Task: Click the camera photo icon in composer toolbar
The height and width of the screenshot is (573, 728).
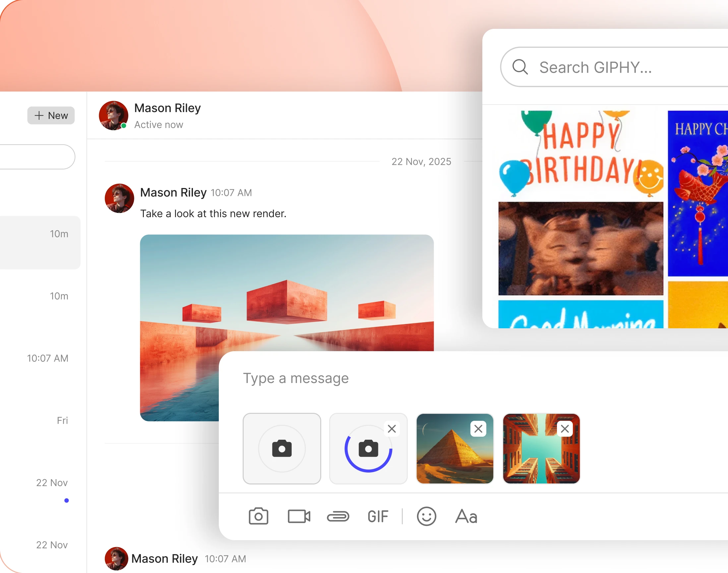Action: [258, 516]
